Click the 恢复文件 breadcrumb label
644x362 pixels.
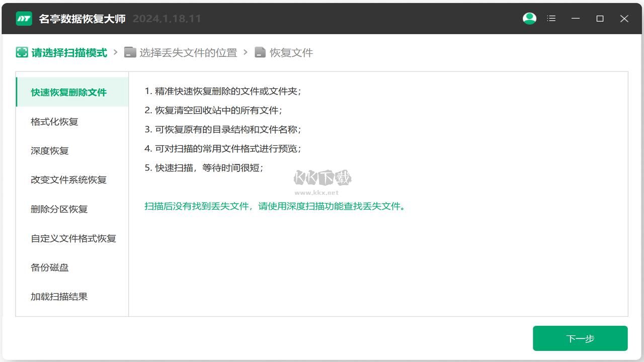(291, 52)
